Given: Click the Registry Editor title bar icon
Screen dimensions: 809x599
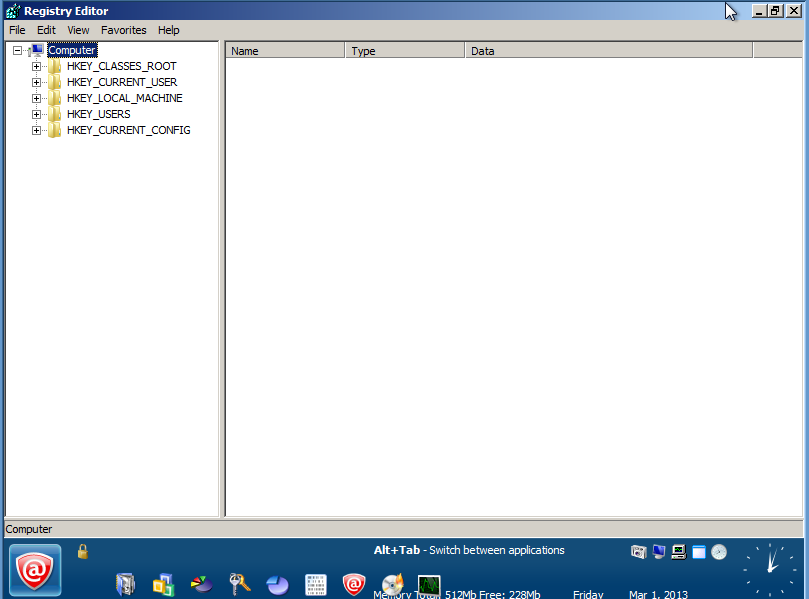Looking at the screenshot, I should pyautogui.click(x=13, y=11).
